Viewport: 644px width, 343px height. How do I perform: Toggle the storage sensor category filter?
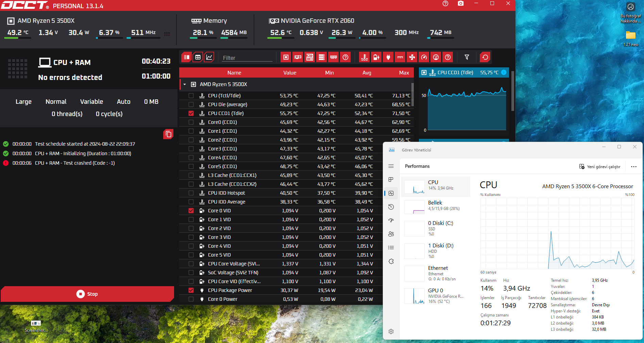click(x=322, y=57)
